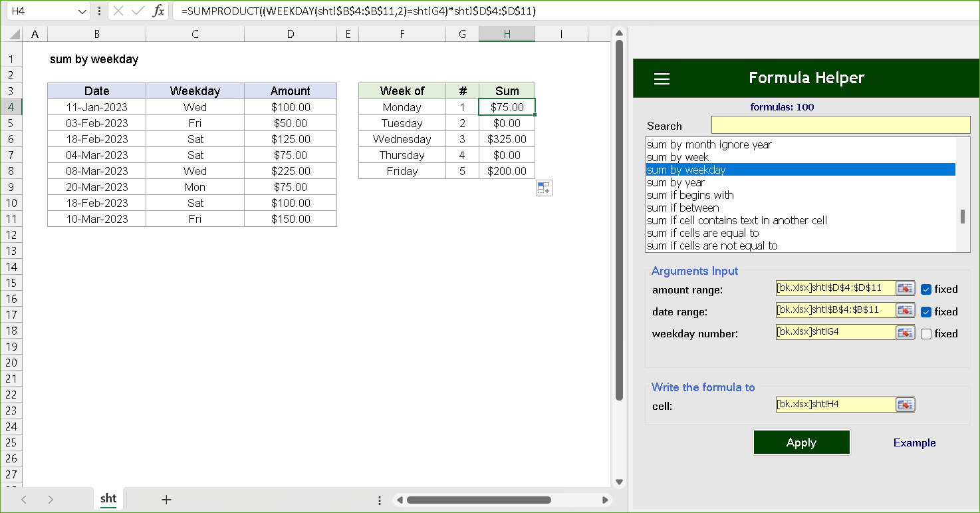Open the Example link
The height and width of the screenshot is (513, 980).
(914, 443)
